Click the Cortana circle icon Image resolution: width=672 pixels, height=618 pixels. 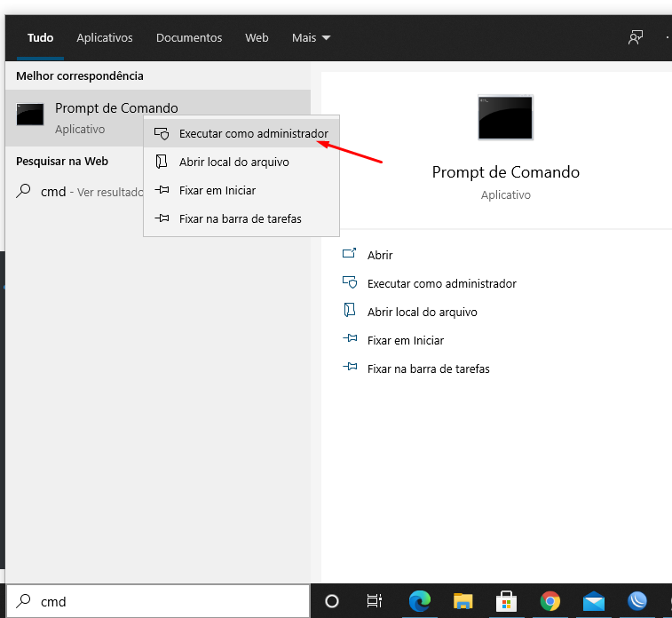(x=332, y=601)
